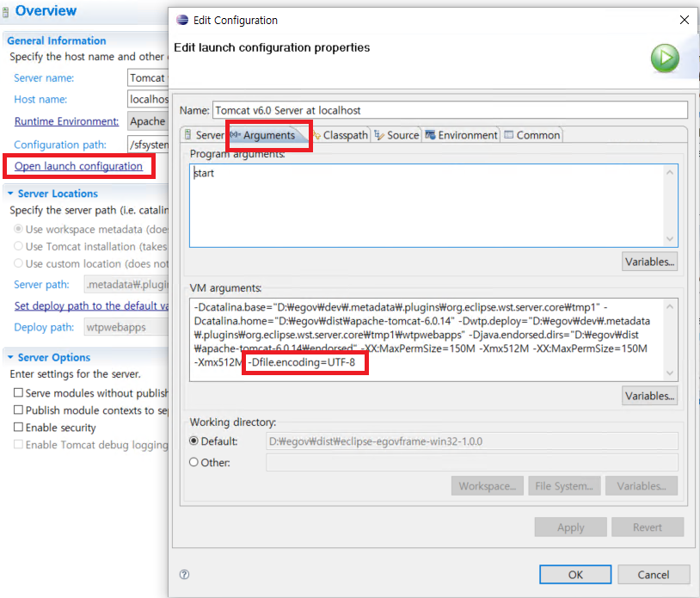
Task: Click the Host name field in Overview
Action: [148, 99]
